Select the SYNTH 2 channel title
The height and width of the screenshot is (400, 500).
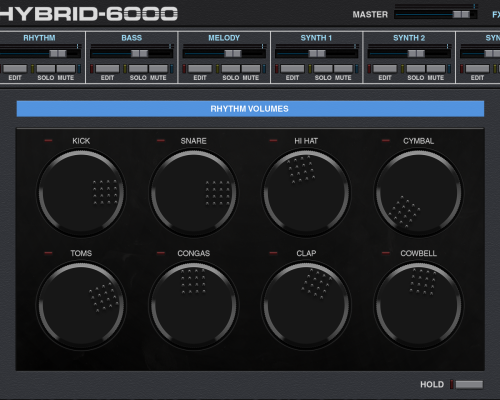[409, 38]
